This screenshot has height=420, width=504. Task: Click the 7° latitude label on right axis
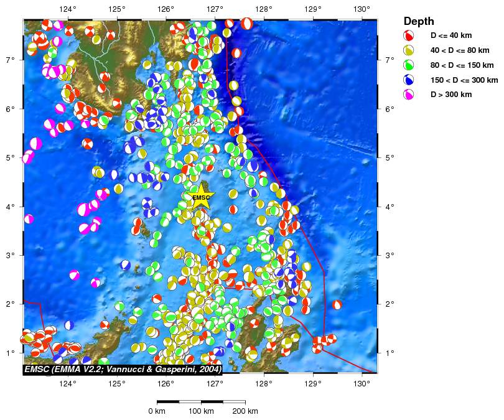[x=389, y=60]
